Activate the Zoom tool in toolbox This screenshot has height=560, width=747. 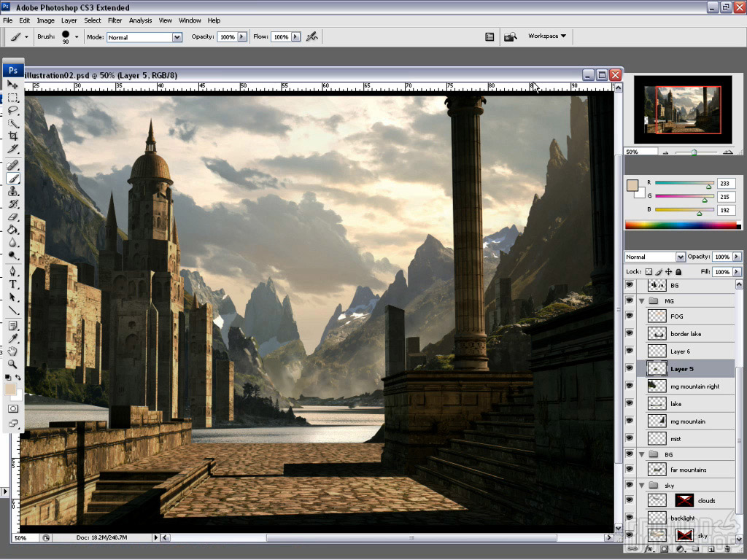click(x=13, y=364)
